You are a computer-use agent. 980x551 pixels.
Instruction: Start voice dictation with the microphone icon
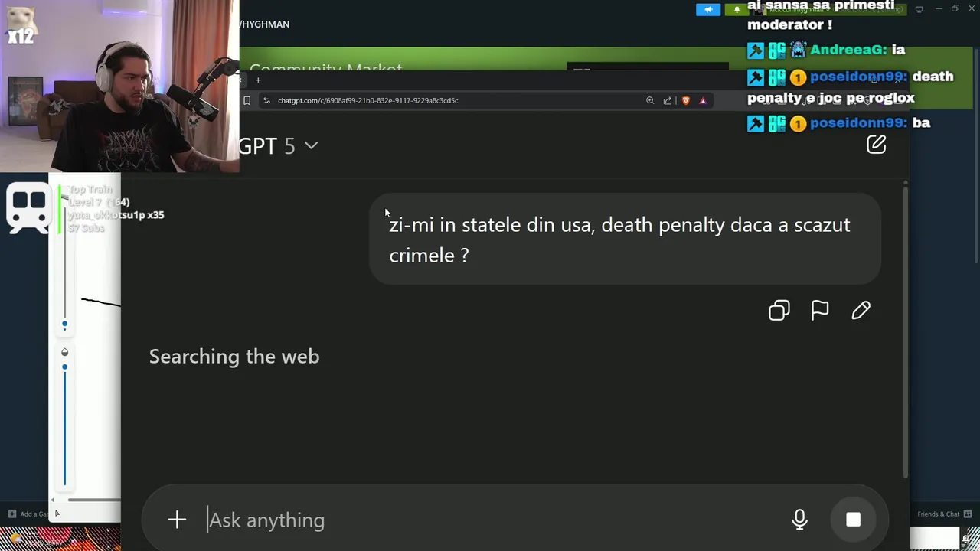(799, 520)
